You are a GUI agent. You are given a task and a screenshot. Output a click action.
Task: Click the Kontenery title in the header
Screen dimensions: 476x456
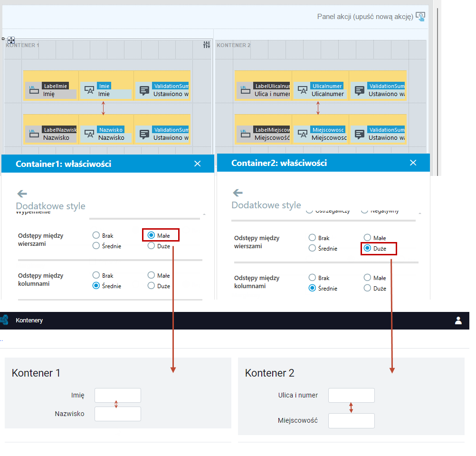point(29,320)
